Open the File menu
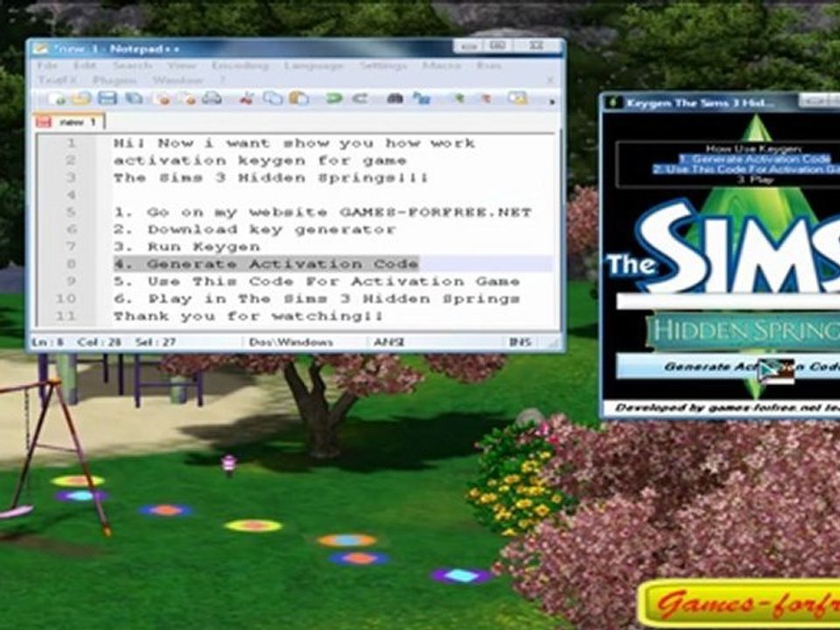 [47, 66]
